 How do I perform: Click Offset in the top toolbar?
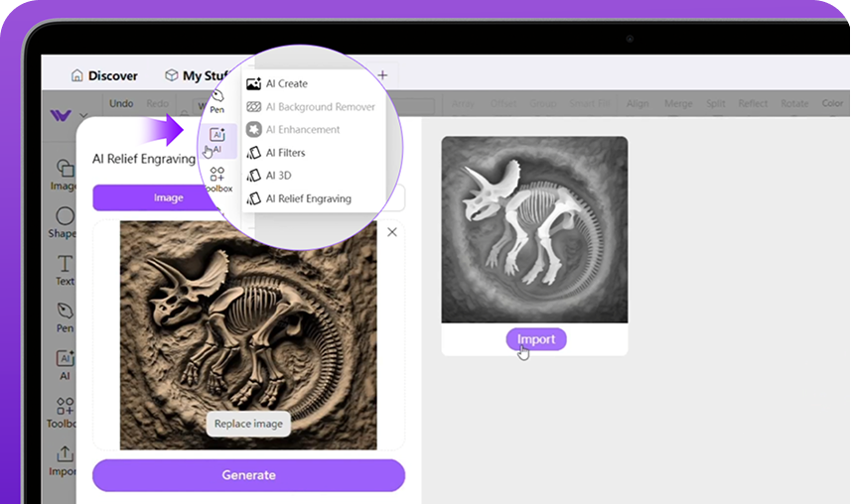pyautogui.click(x=503, y=103)
